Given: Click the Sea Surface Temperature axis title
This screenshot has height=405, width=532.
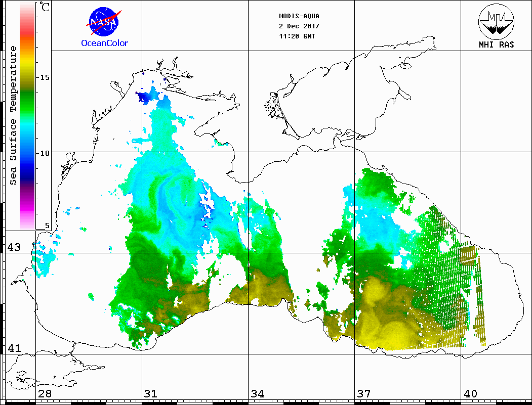Looking at the screenshot, I should click(13, 115).
